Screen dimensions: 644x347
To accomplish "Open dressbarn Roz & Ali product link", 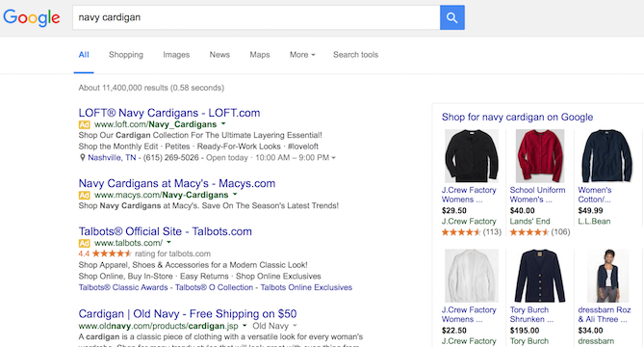I will tap(605, 314).
